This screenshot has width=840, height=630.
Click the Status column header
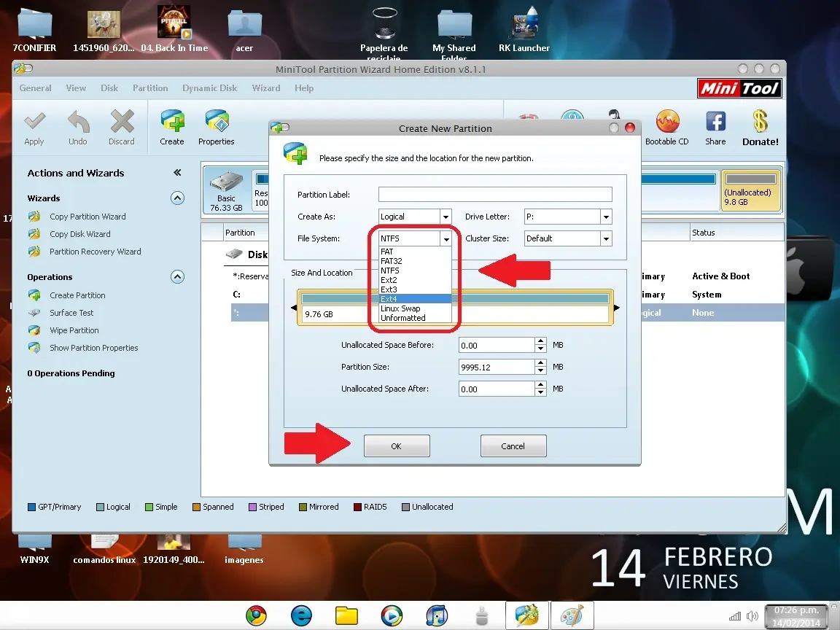tap(737, 233)
